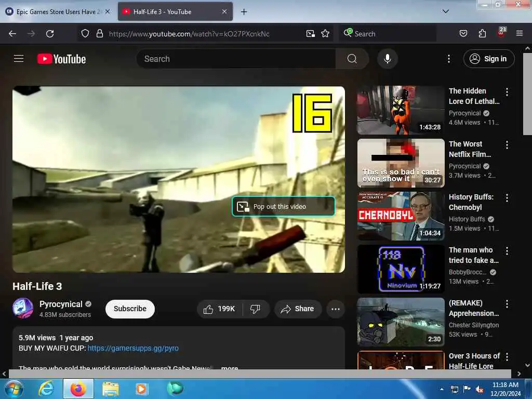
Task: Subscribe to Pyrocynical
Action: tap(130, 309)
